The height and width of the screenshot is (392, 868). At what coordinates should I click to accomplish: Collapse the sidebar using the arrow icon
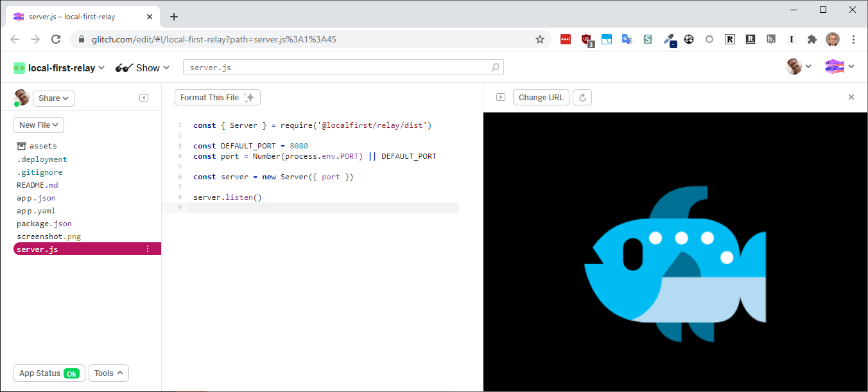[x=143, y=98]
